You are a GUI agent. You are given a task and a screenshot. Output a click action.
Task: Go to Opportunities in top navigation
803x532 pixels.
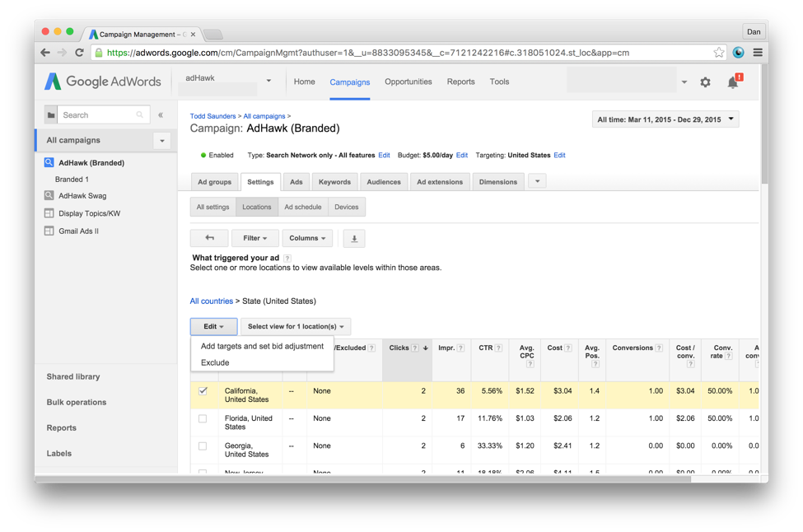tap(409, 82)
